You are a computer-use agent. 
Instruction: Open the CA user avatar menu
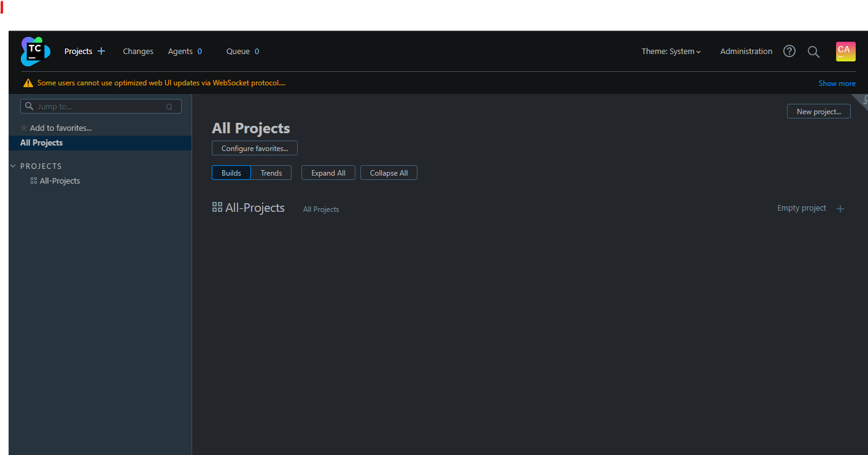(x=845, y=52)
